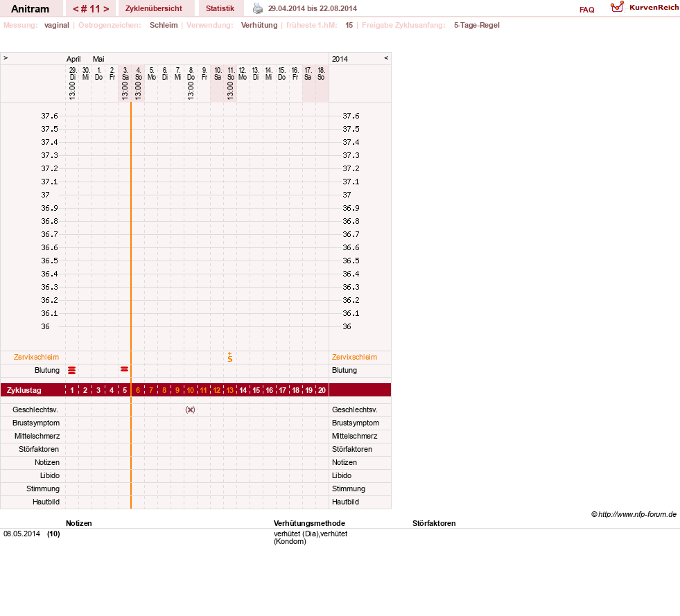Click the right Brustsymptom row label
Screen dimensions: 680x616
tap(356, 423)
